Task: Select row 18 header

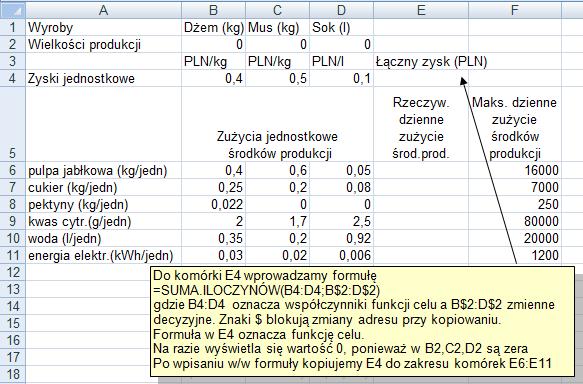Action: (x=13, y=374)
